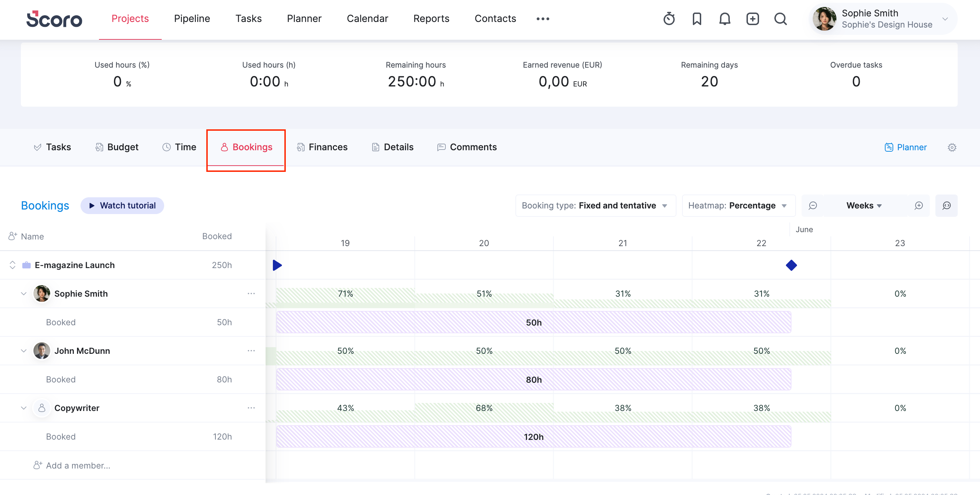The image size is (980, 495).
Task: Click the Copywriter role placeholder icon
Action: (42, 408)
